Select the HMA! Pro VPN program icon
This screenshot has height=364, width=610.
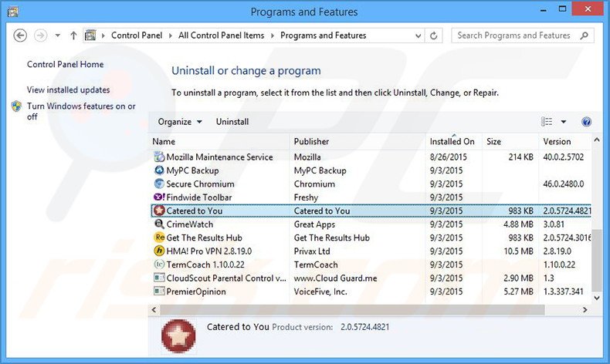click(x=159, y=251)
